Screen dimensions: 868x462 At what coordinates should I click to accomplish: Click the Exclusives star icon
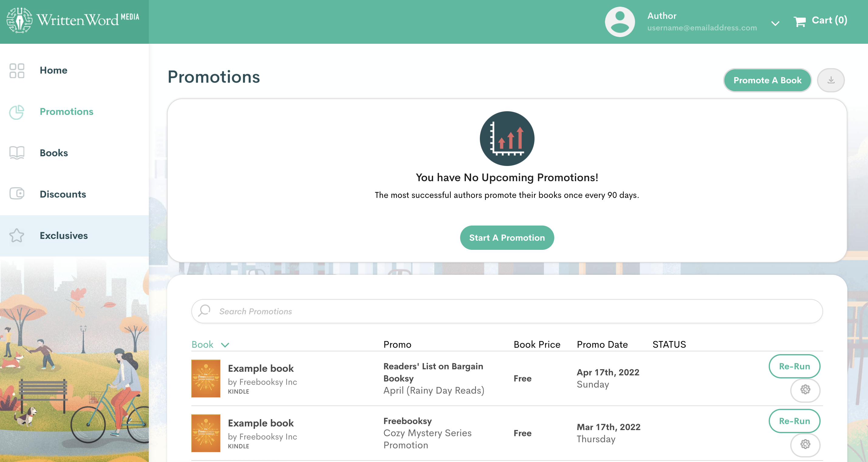16,235
